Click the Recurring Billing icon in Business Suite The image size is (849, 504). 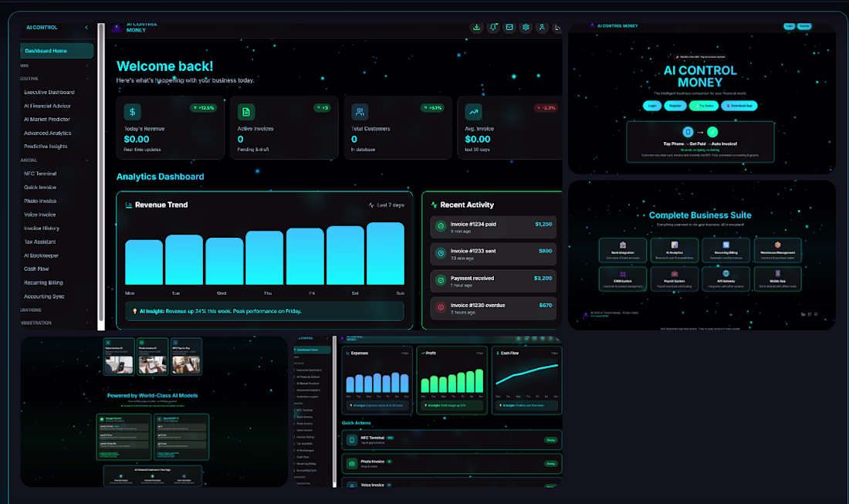click(x=726, y=245)
